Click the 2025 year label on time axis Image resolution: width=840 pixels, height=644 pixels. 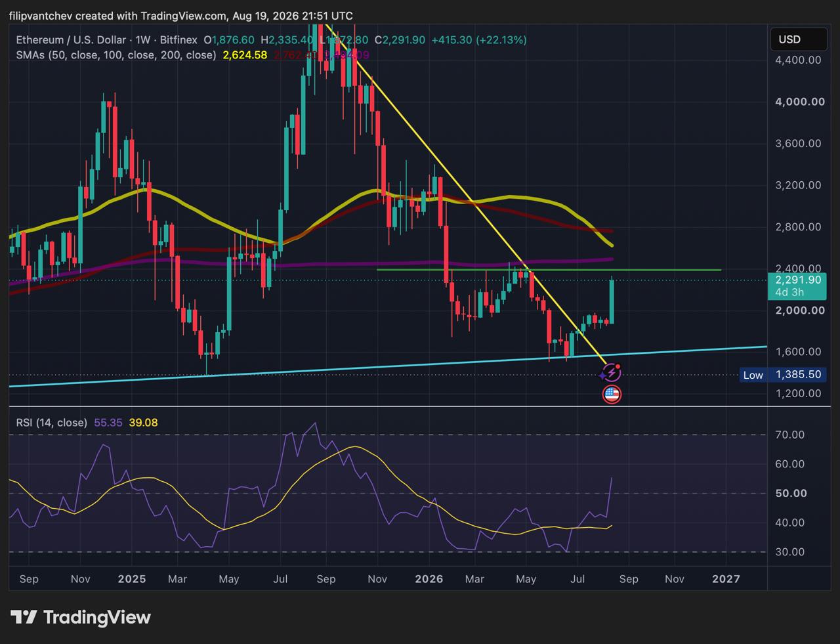point(132,579)
